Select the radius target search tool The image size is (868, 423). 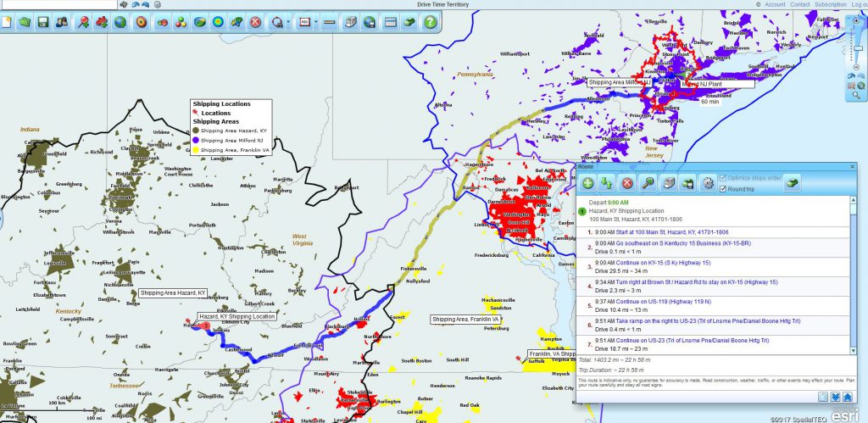click(x=142, y=22)
